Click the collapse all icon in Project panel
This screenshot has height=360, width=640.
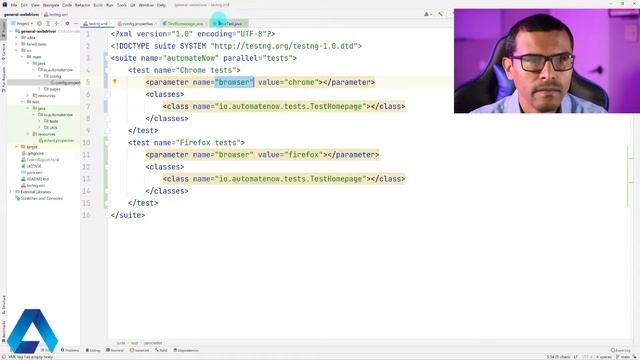tap(56, 24)
